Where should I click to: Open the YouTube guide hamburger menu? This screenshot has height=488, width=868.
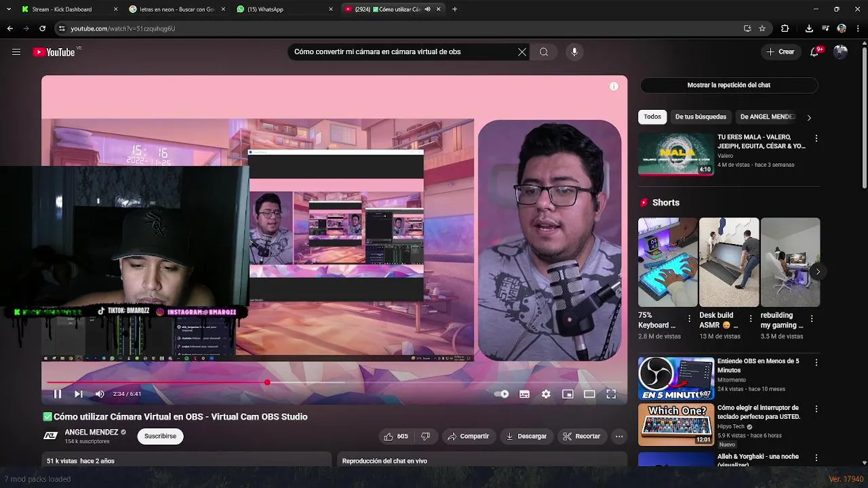(16, 52)
